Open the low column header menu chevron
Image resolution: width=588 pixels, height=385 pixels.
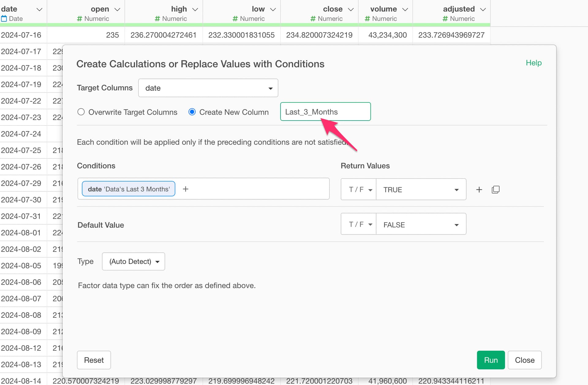tap(273, 9)
